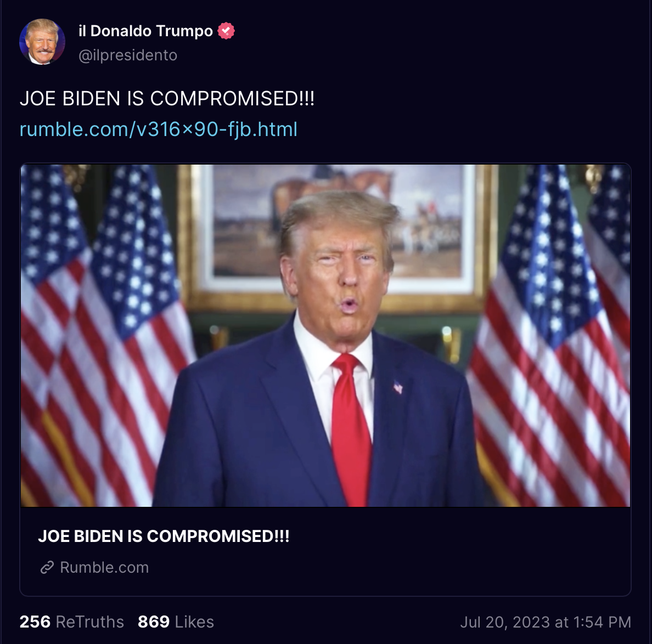Image resolution: width=652 pixels, height=644 pixels.
Task: Click the bold card title JOE BIDEN IS COMPROMISED!!!
Action: pos(164,536)
